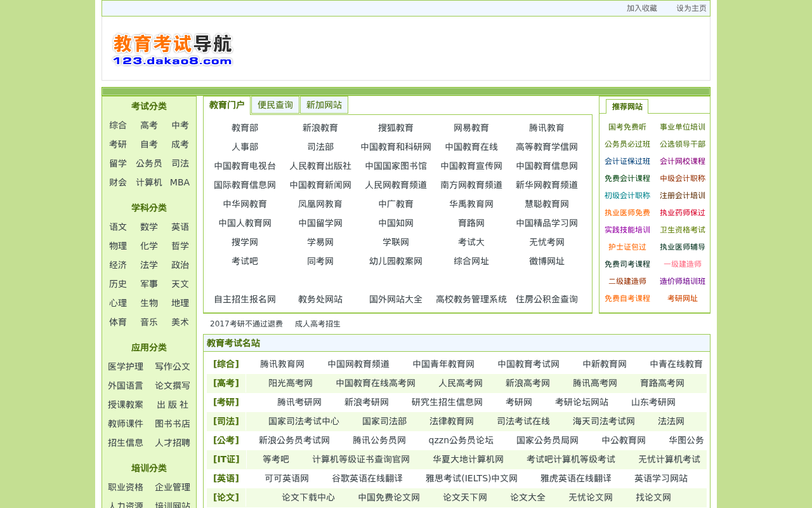Image resolution: width=812 pixels, height=508 pixels.
Task: Open 自主招生报名网 link
Action: 245,300
